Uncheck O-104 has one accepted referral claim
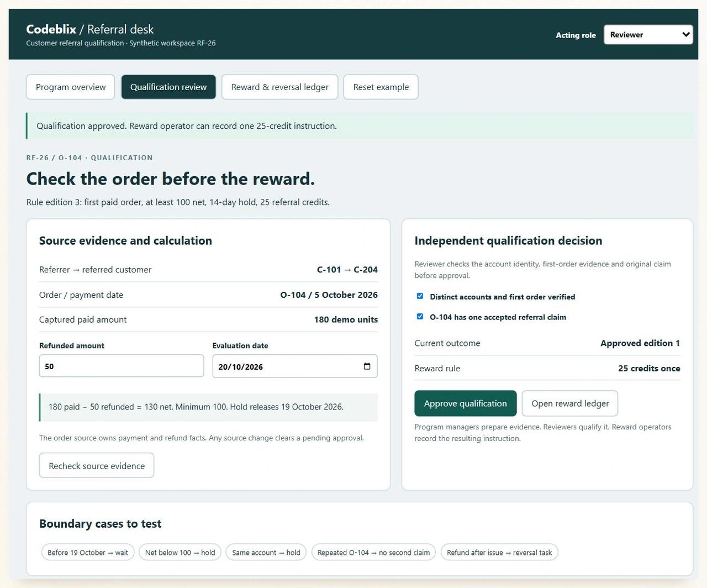Image resolution: width=707 pixels, height=588 pixels. (420, 317)
